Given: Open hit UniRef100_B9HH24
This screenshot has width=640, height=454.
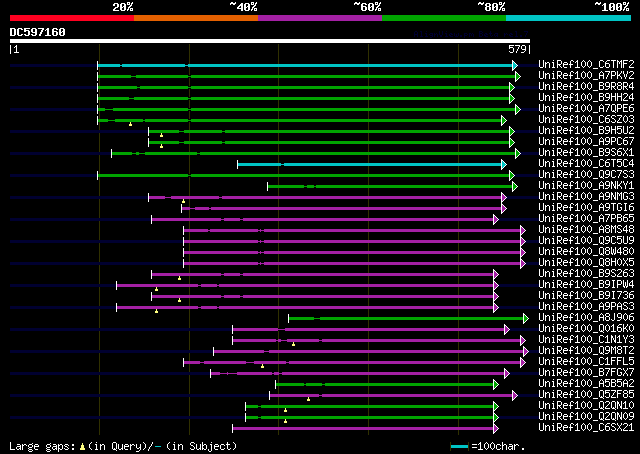Looking at the screenshot, I should [586, 98].
